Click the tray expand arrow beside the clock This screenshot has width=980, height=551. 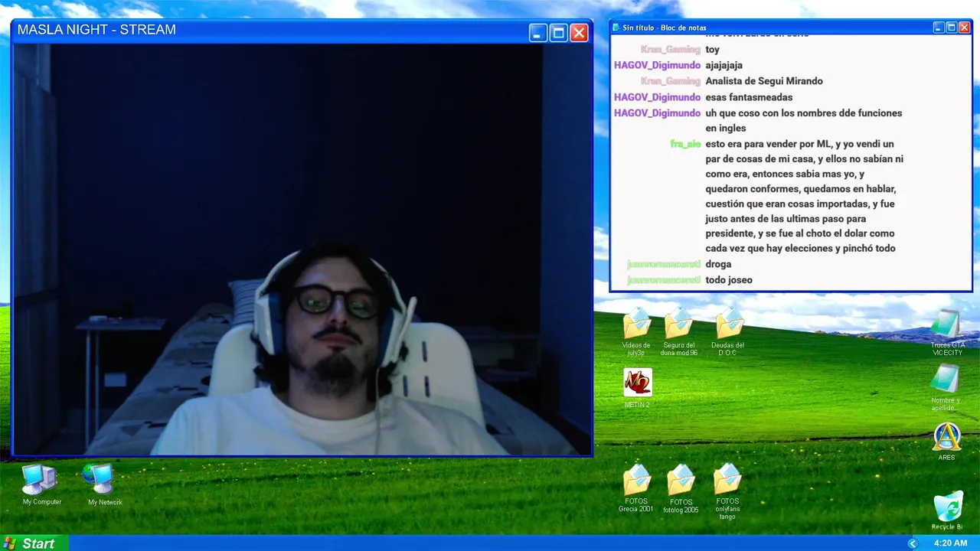coord(912,543)
